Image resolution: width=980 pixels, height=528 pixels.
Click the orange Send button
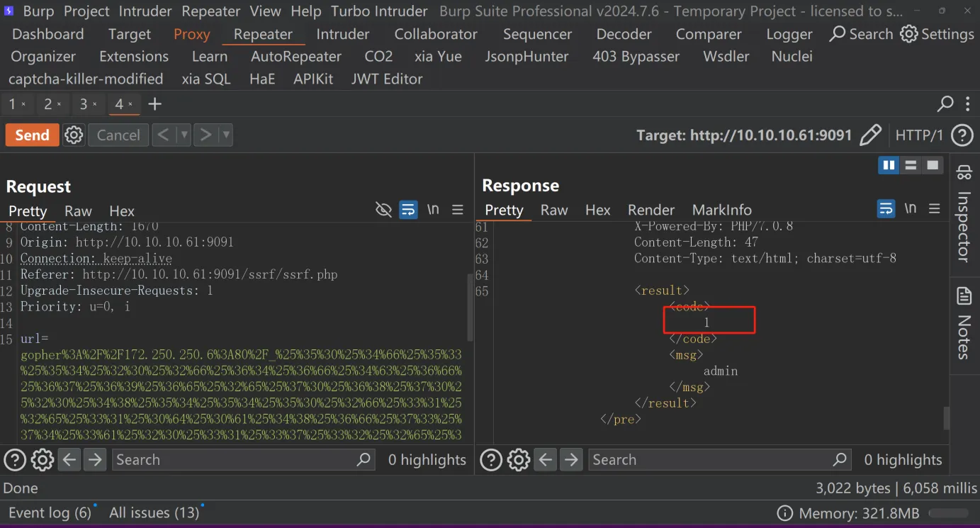[32, 135]
